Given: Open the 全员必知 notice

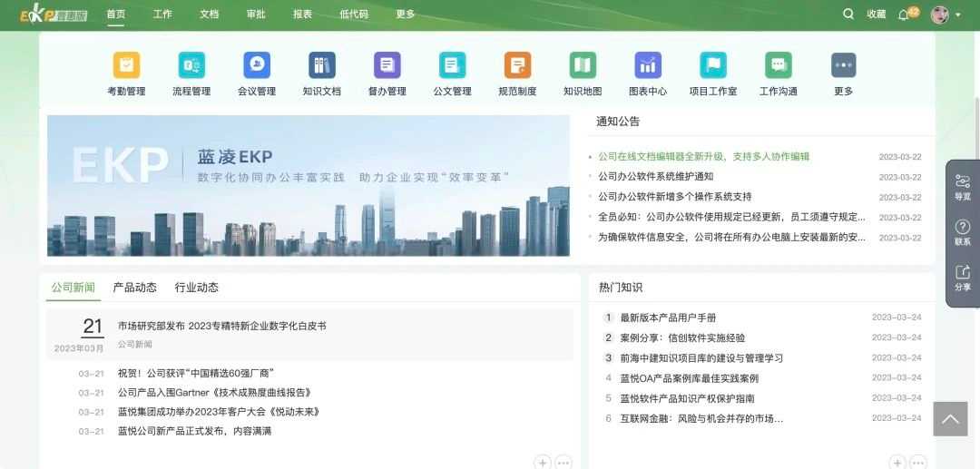Looking at the screenshot, I should click(x=732, y=218).
